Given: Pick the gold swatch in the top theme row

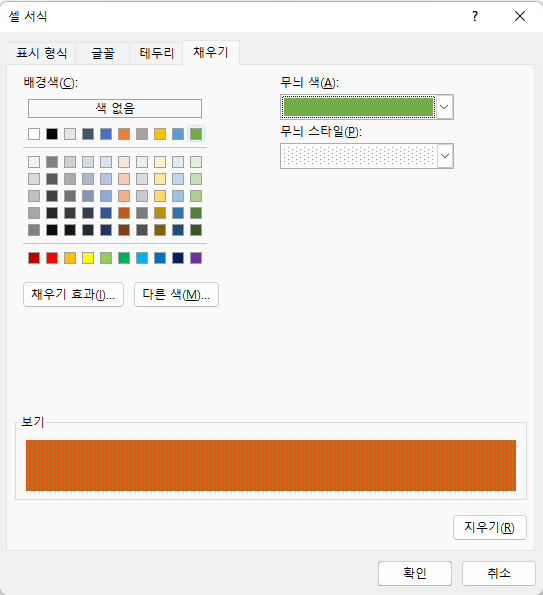Looking at the screenshot, I should tap(160, 134).
